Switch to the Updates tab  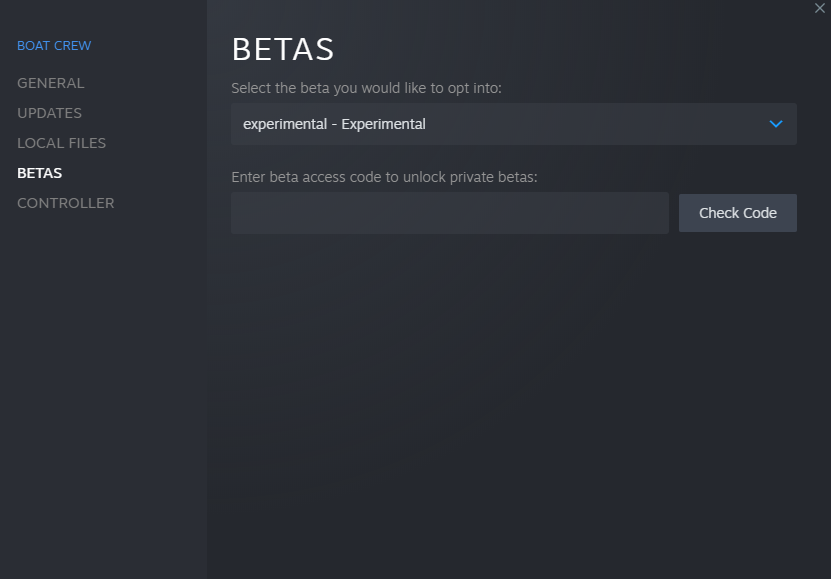pyautogui.click(x=50, y=113)
